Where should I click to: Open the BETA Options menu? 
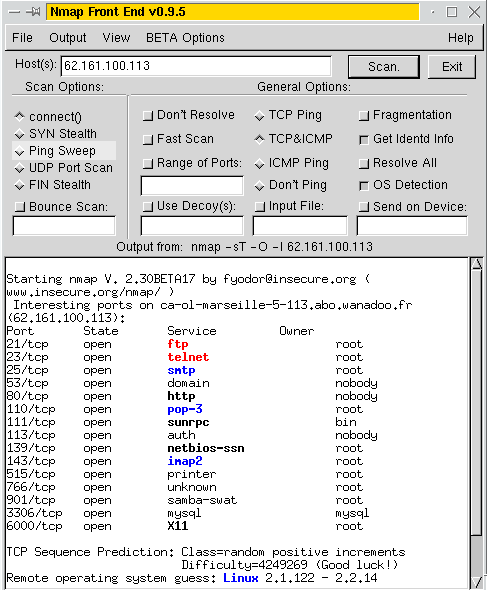tap(185, 38)
